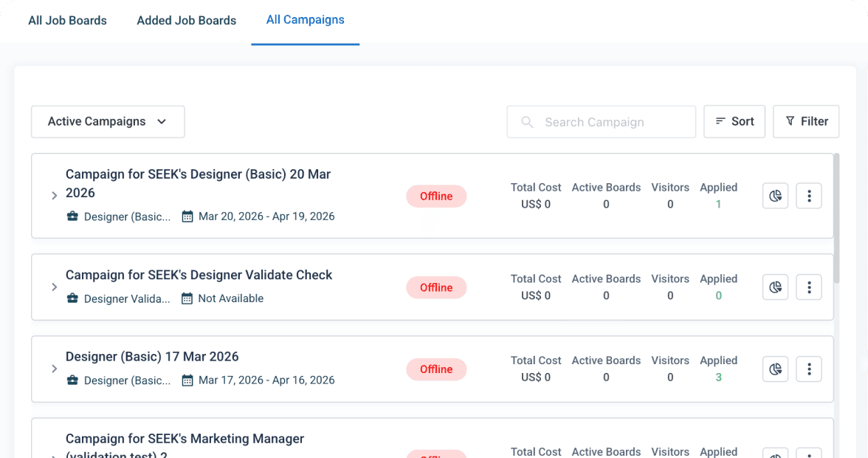Image resolution: width=868 pixels, height=458 pixels.
Task: Click the campaign list vertical scrollbar
Action: pyautogui.click(x=836, y=218)
